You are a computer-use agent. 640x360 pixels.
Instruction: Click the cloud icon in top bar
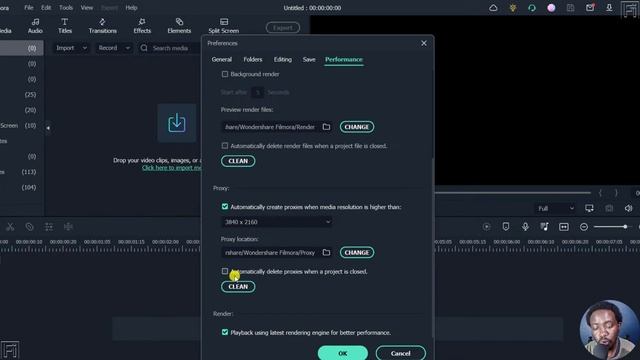coord(493,8)
